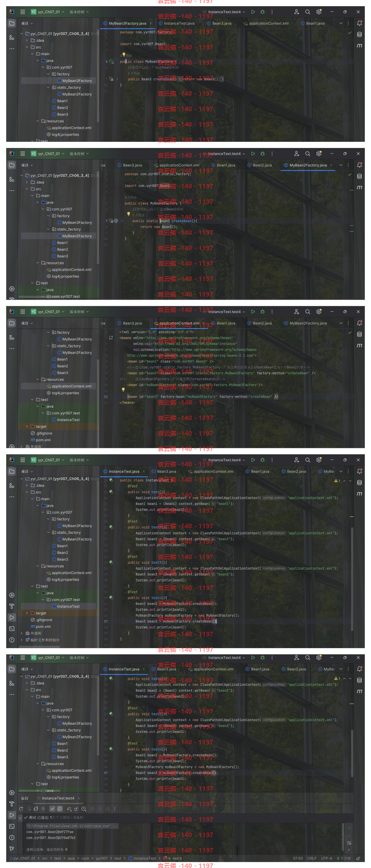
Task: Open yyr_Ch07_01 project dropdown in MyBean3Factory window
Action: click(48, 12)
